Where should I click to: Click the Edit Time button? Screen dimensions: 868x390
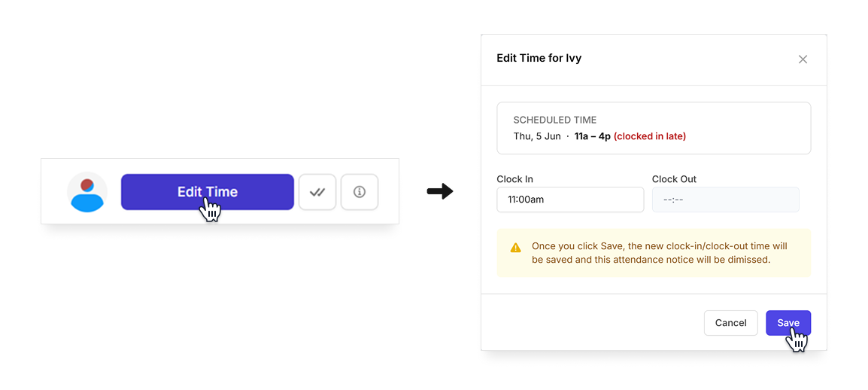(207, 192)
